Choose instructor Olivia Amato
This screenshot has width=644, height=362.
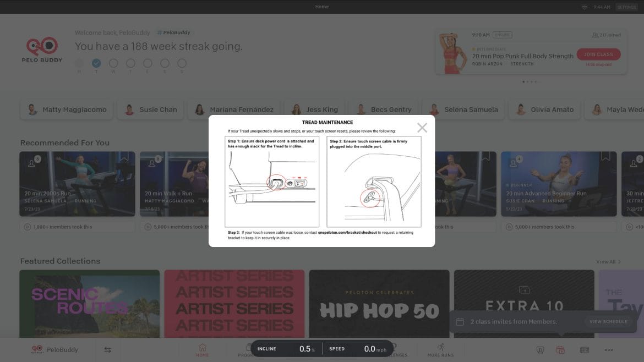click(x=544, y=109)
